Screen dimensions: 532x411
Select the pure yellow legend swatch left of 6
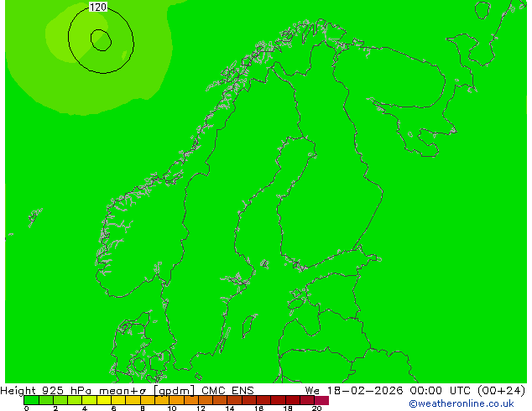click(104, 400)
